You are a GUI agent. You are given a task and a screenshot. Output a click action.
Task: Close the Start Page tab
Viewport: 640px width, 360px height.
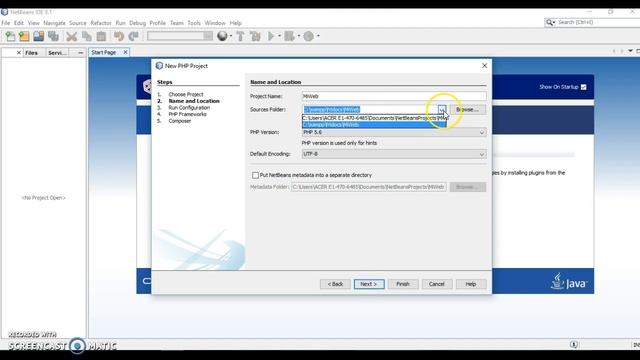tap(125, 52)
